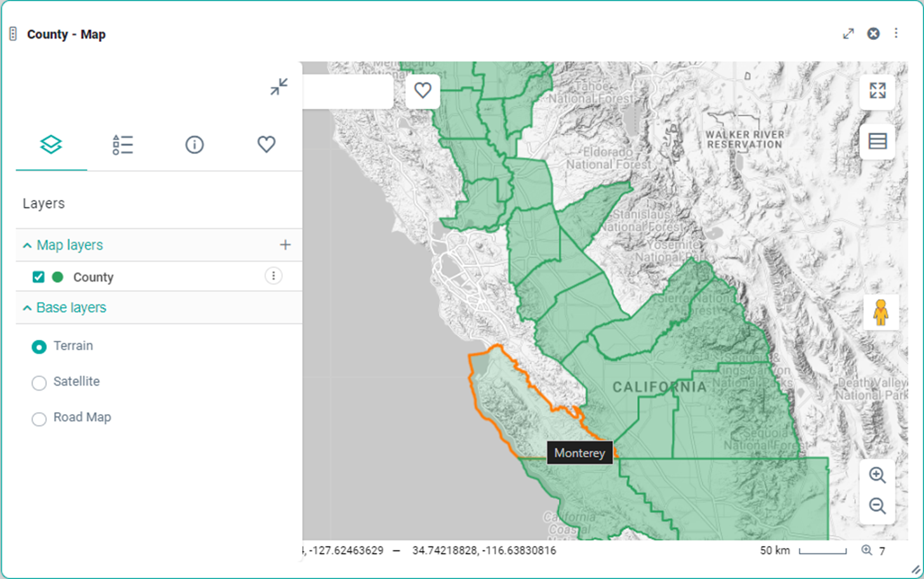
Task: Collapse the side panel with arrows icon
Action: 279,87
